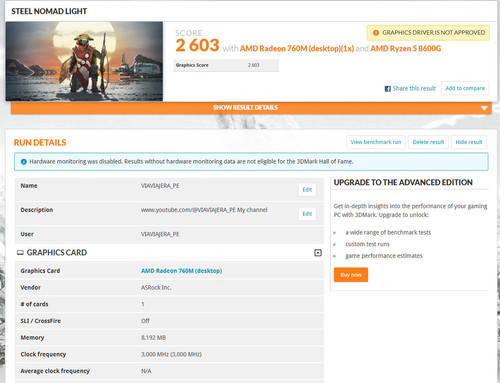500x383 pixels.
Task: Expand the orange bar using its down arrow
Action: point(484,108)
